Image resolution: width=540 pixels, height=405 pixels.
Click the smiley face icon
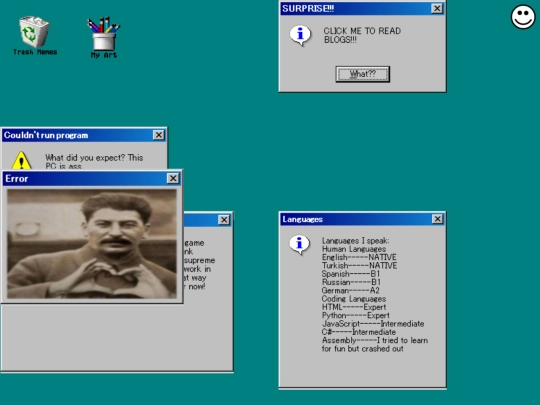(523, 17)
